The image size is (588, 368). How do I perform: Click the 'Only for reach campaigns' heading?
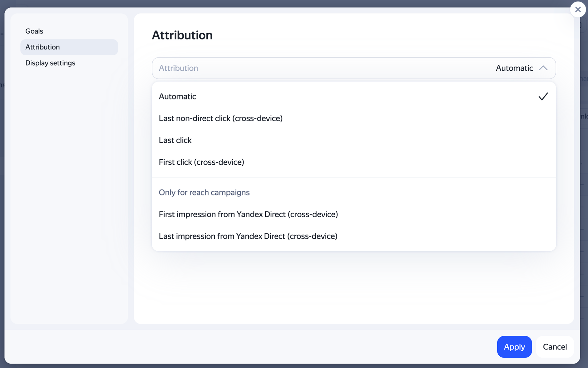pyautogui.click(x=204, y=192)
